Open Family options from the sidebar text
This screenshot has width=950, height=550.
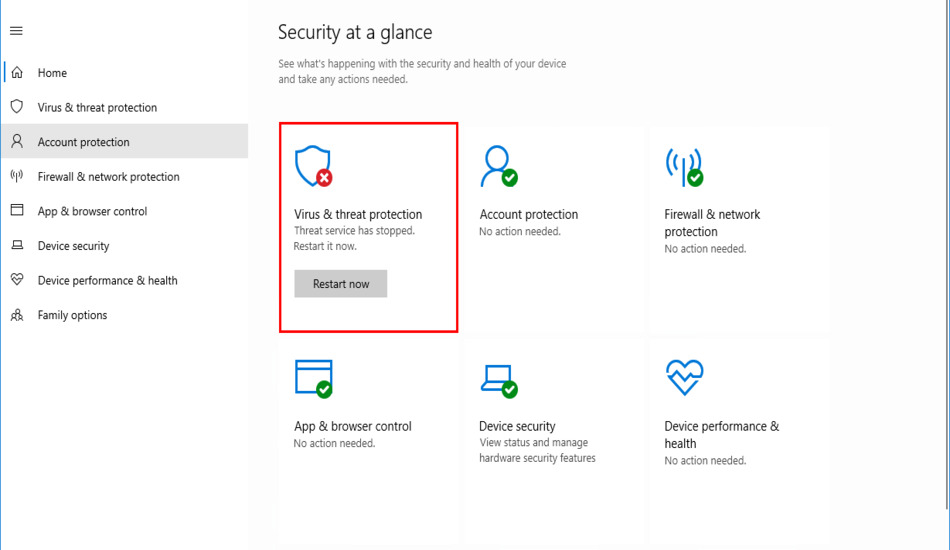tap(72, 315)
